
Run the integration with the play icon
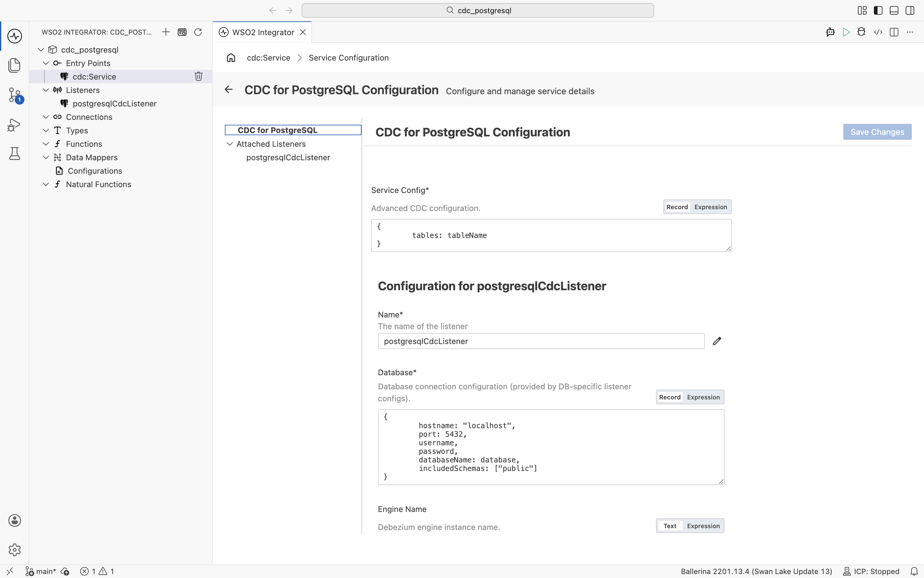(846, 32)
